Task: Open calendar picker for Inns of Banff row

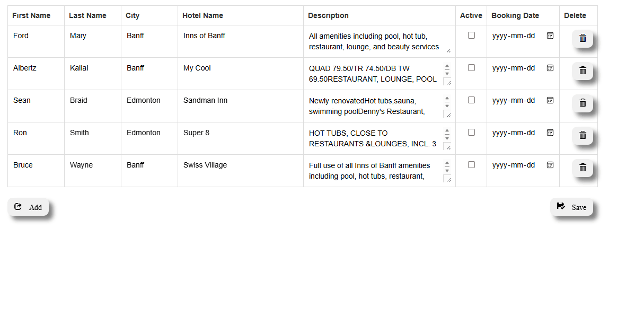Action: pyautogui.click(x=550, y=36)
